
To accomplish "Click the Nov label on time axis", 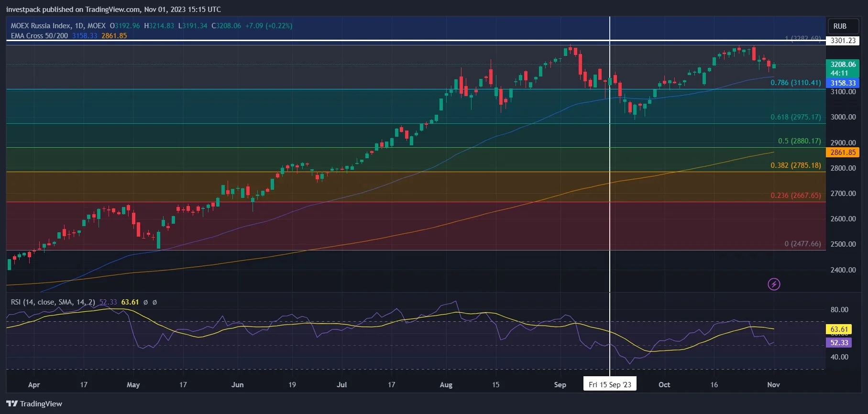I will (773, 385).
